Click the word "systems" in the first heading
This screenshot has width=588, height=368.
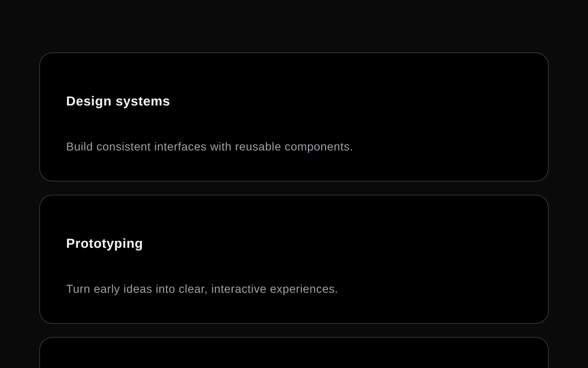[x=143, y=101]
